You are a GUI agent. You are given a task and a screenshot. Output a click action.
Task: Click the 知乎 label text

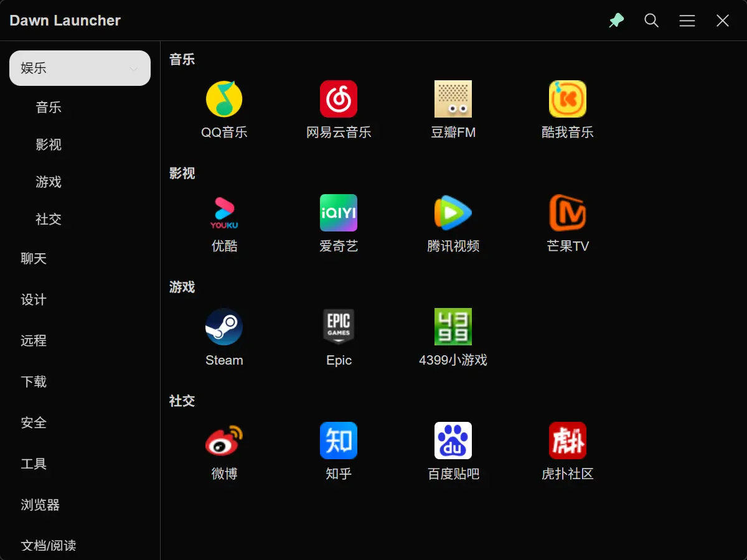coord(339,474)
